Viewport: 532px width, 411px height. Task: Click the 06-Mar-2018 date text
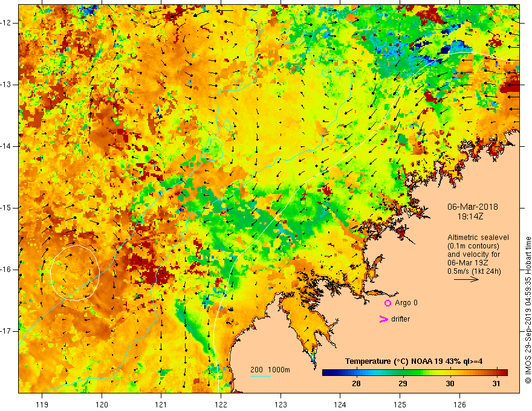pos(473,207)
